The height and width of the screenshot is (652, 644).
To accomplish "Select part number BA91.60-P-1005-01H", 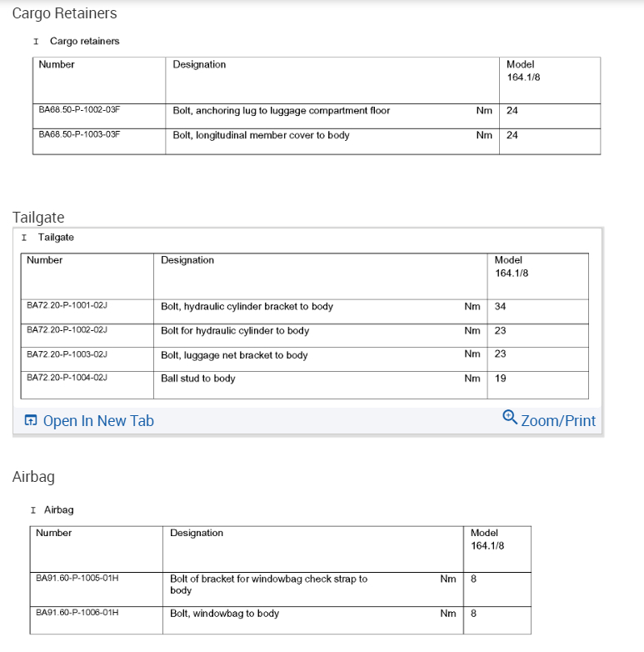I will click(x=77, y=577).
